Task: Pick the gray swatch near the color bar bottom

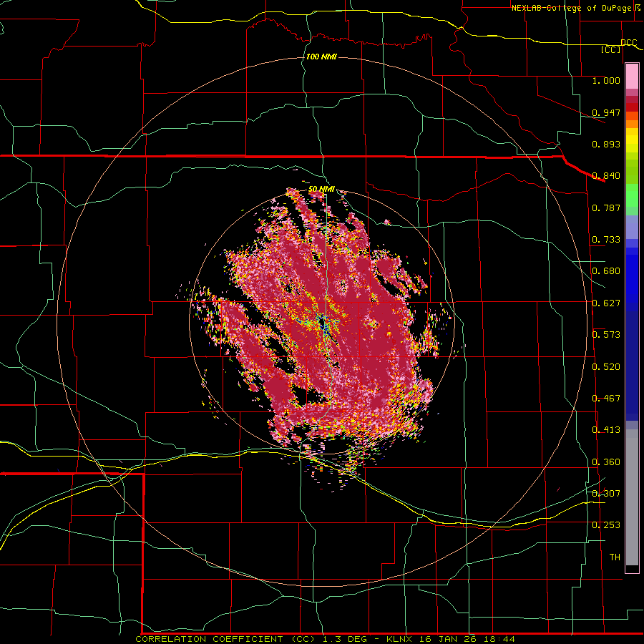Action: coord(632,497)
